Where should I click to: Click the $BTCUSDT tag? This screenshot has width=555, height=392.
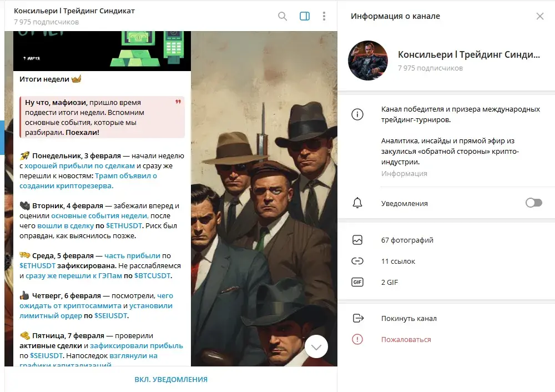pos(152,275)
